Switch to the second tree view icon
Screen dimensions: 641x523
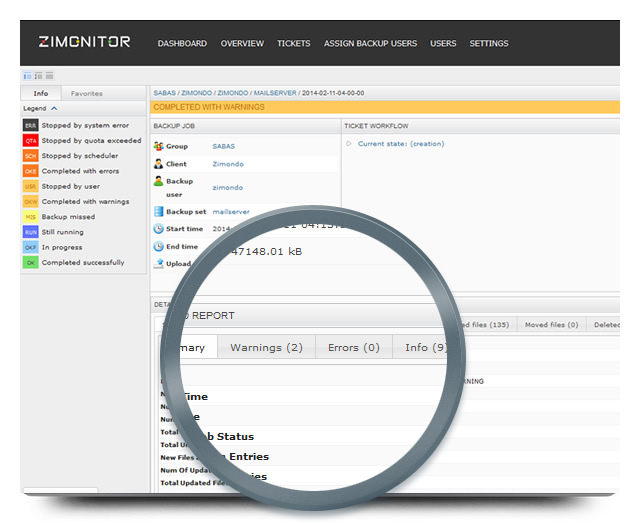coord(38,76)
